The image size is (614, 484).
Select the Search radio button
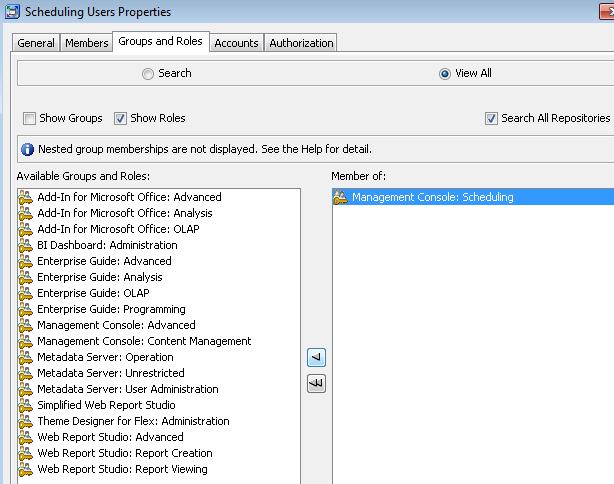pyautogui.click(x=148, y=74)
